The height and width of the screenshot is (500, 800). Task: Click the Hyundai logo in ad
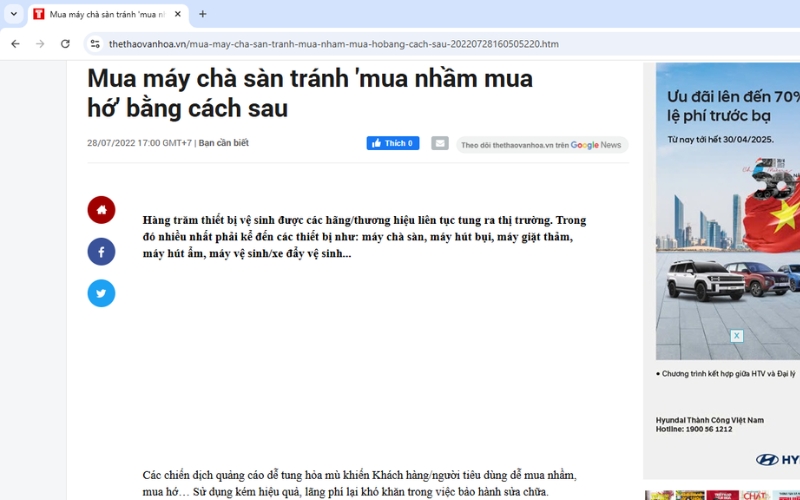pyautogui.click(x=775, y=459)
